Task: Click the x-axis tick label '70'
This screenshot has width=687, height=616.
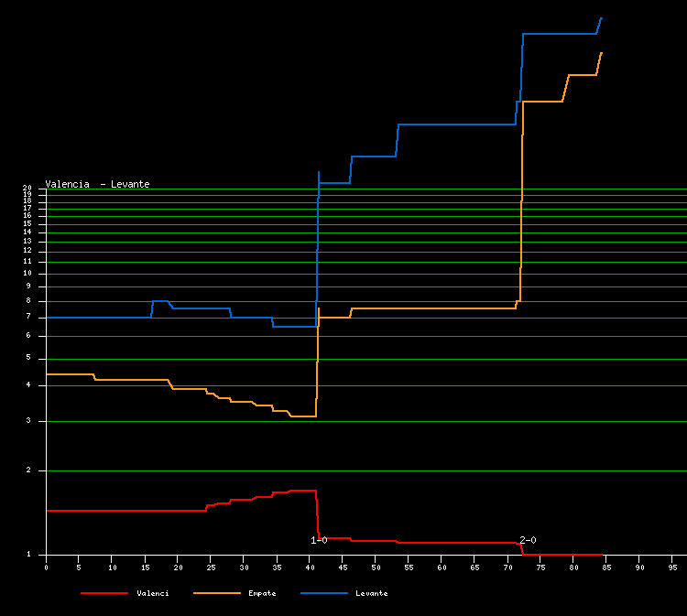Action: tap(507, 567)
